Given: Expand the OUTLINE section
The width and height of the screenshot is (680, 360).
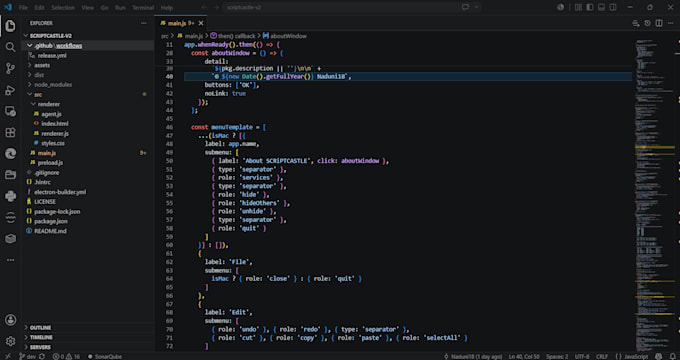Looking at the screenshot, I should tap(89, 327).
